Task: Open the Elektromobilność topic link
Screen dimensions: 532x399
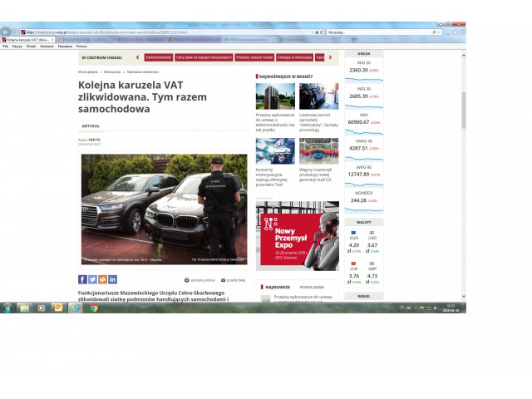Action: (158, 57)
